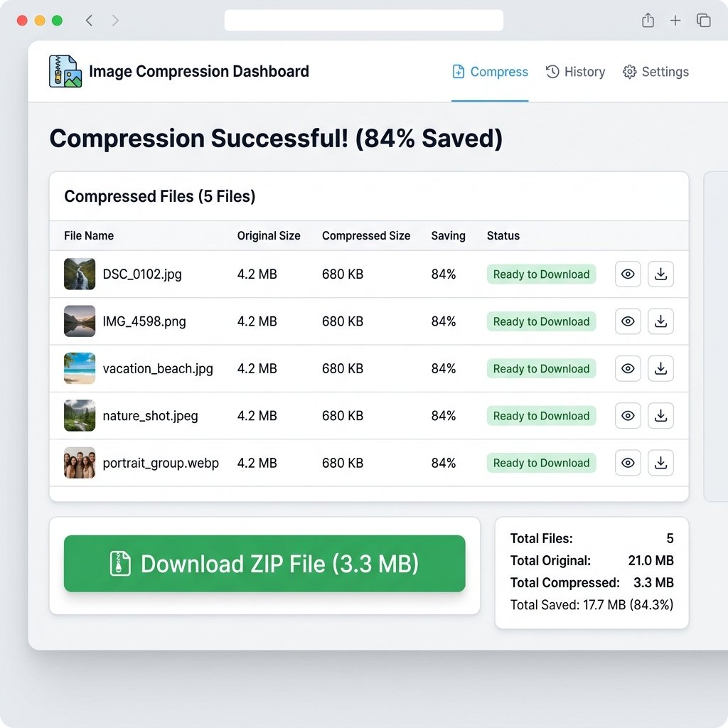Click Ready to Download badge for nature_shot.jpeg

pyautogui.click(x=541, y=416)
